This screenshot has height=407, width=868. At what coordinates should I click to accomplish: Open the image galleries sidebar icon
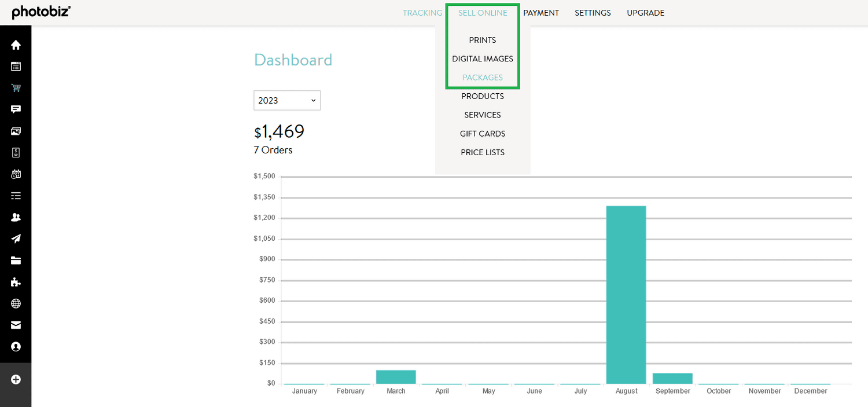click(x=16, y=131)
